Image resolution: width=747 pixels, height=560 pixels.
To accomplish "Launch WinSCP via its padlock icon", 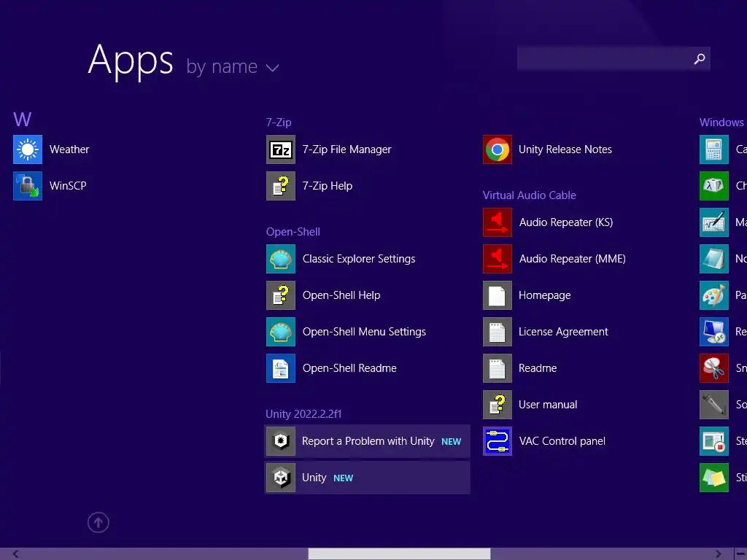I will click(28, 186).
